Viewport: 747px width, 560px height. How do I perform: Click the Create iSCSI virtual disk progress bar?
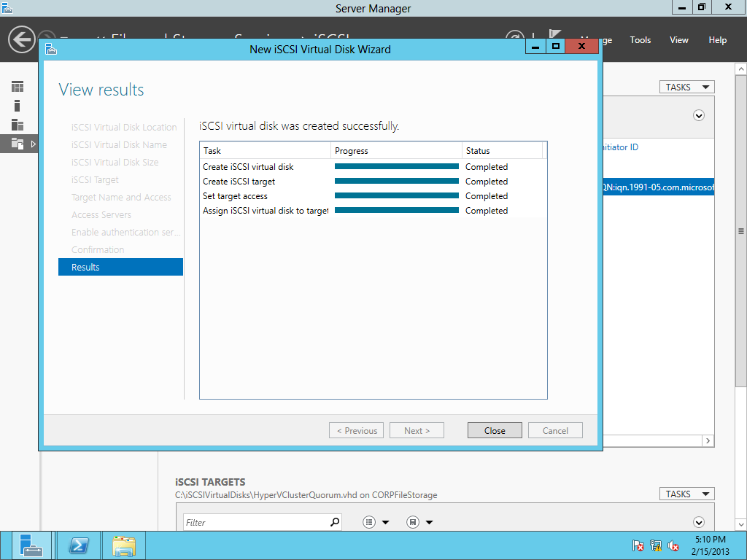pos(396,166)
